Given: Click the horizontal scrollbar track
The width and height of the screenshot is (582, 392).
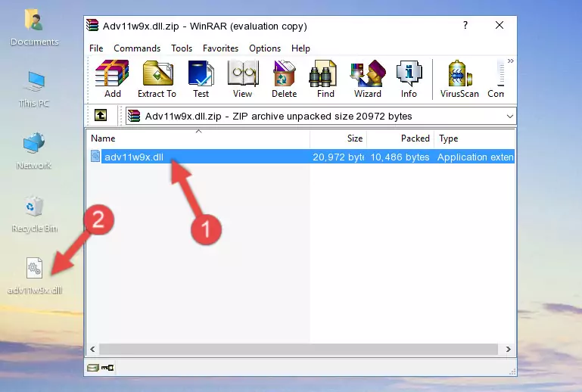Looking at the screenshot, I should point(298,349).
